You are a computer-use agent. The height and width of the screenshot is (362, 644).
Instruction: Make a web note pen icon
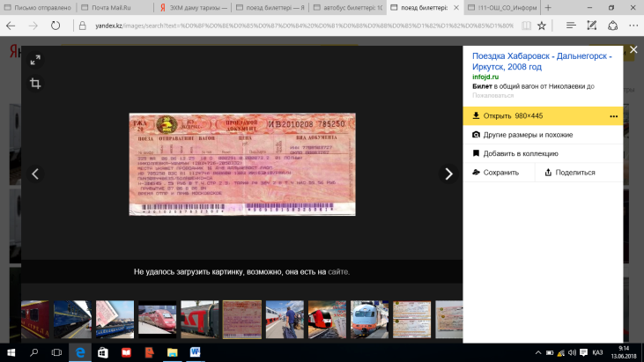(591, 26)
